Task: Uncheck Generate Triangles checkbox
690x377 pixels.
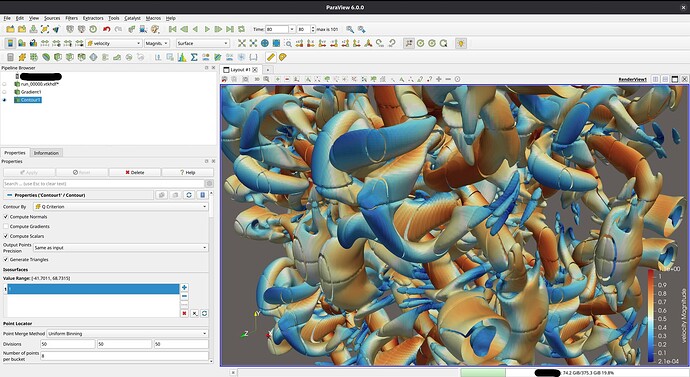Action: coord(6,260)
